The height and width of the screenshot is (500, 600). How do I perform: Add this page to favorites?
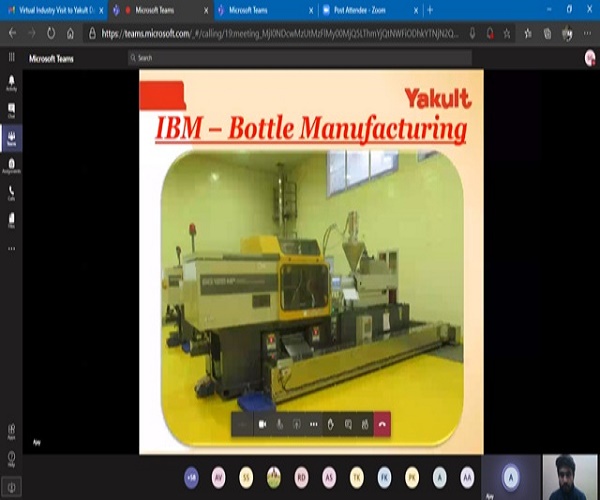pos(507,34)
